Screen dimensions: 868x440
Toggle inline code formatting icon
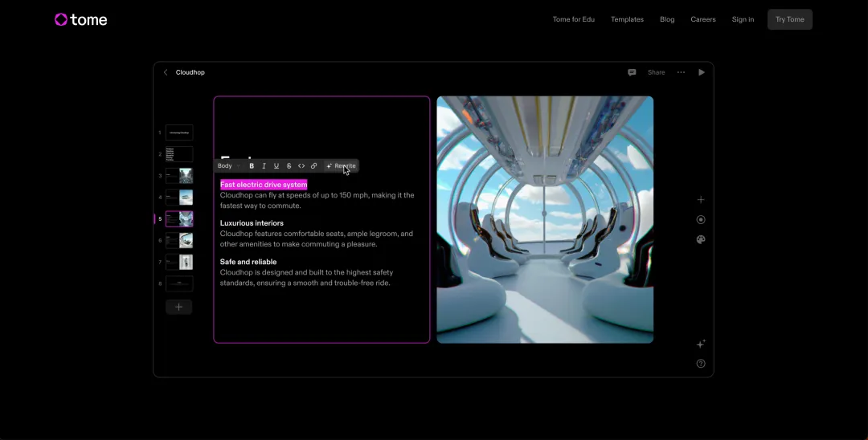coord(301,166)
